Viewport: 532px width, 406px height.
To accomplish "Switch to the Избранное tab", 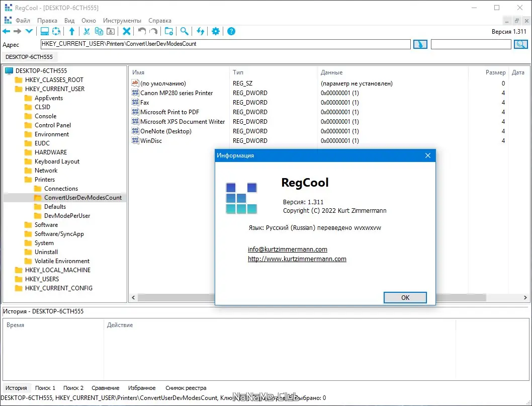I will pos(142,388).
